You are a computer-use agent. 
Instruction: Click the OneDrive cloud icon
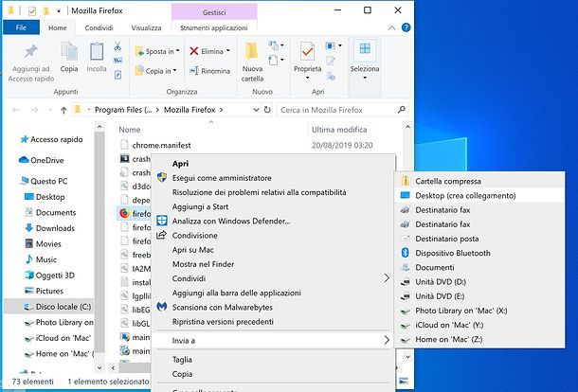[x=24, y=160]
